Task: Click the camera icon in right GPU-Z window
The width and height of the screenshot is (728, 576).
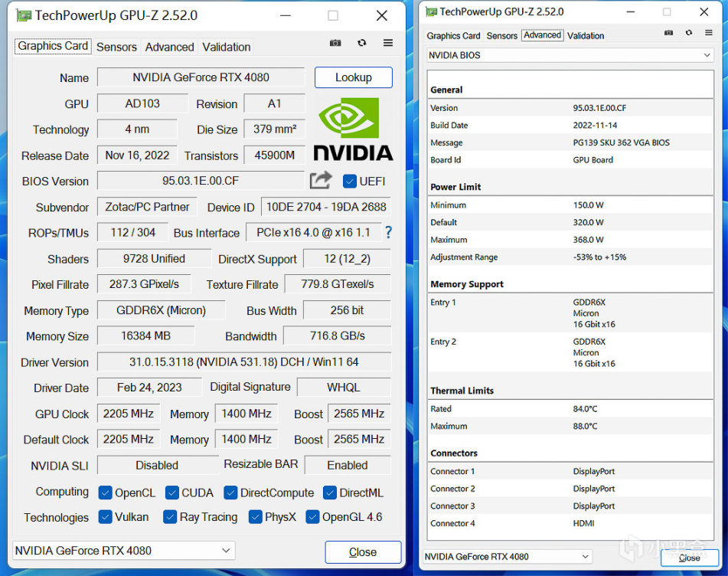Action: click(x=668, y=32)
